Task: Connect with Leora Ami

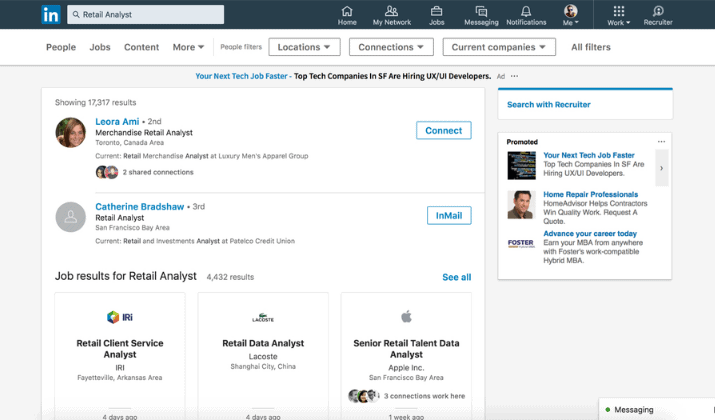Action: (443, 130)
